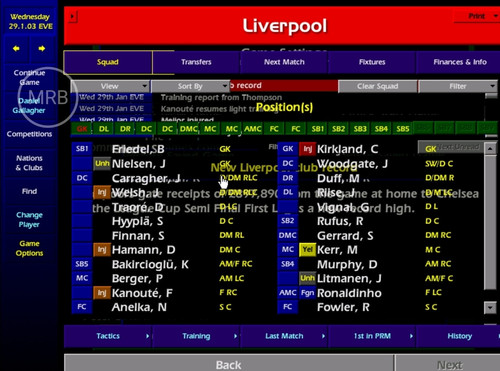The width and height of the screenshot is (500, 371).
Task: Open Competitions from the sidebar
Action: (29, 134)
